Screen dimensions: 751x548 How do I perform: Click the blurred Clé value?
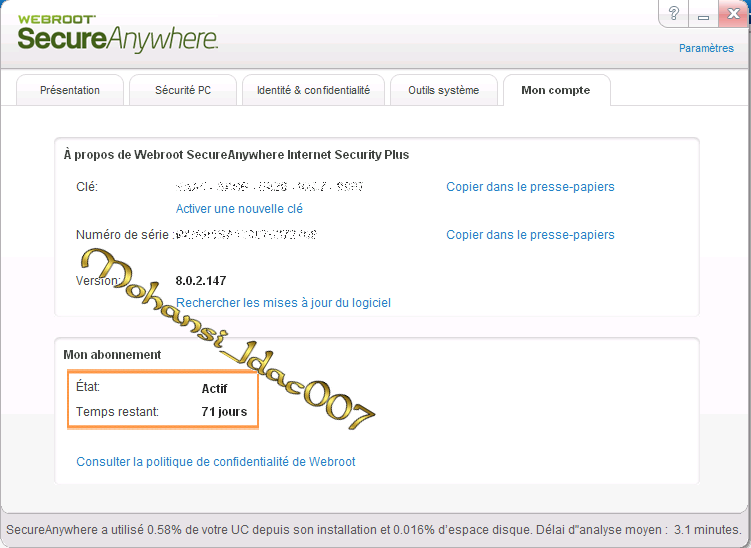pyautogui.click(x=269, y=186)
